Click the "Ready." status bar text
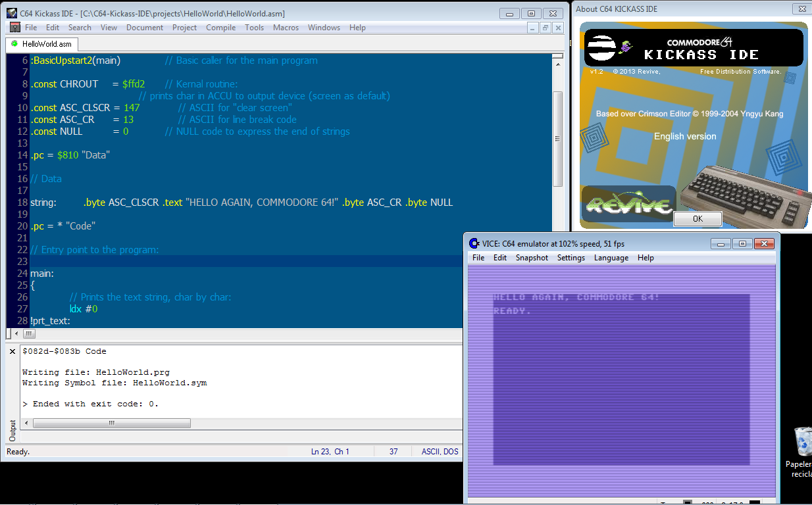 (x=18, y=452)
